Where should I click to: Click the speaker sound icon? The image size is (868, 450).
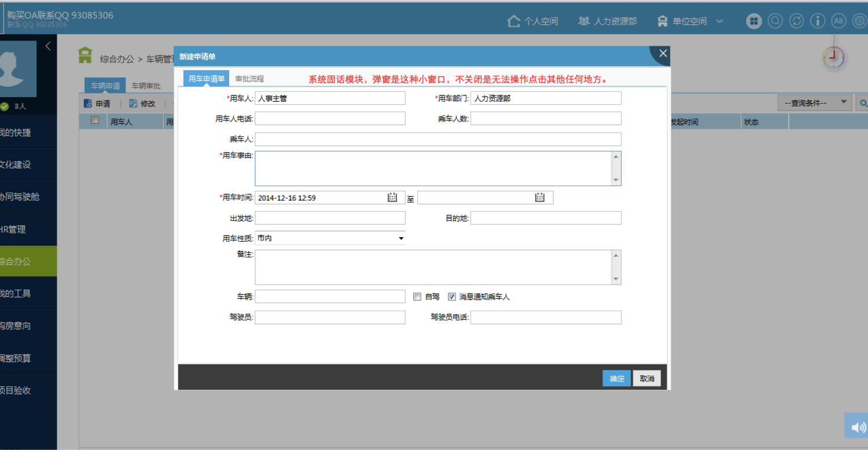(857, 427)
